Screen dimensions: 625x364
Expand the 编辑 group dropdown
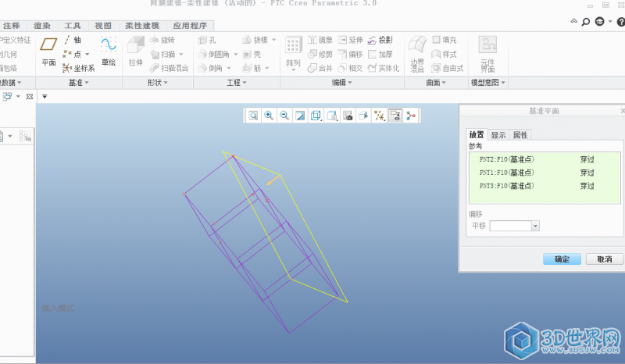[342, 83]
